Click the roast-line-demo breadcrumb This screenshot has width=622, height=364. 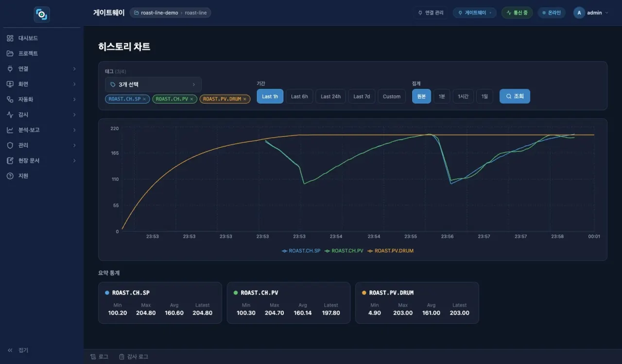point(159,13)
